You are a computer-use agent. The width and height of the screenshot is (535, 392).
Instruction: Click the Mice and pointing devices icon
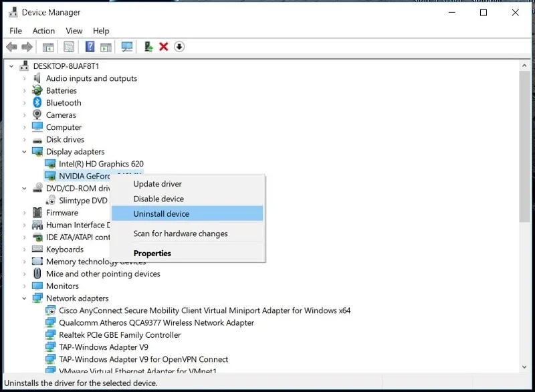tap(37, 274)
